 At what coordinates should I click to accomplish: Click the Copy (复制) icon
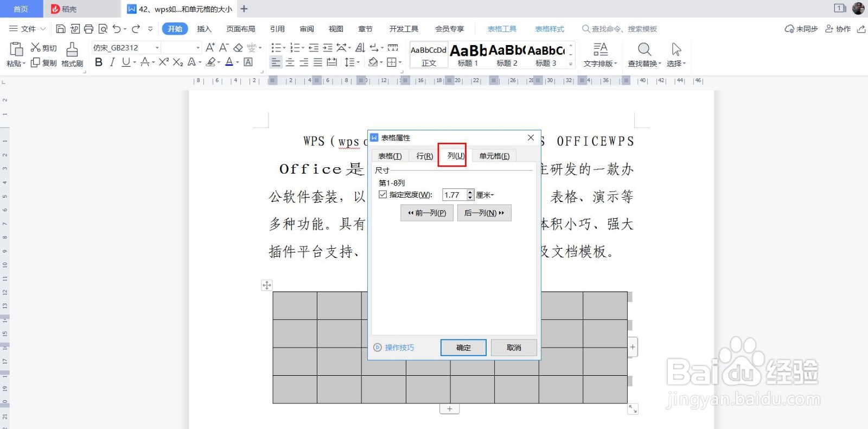(35, 63)
